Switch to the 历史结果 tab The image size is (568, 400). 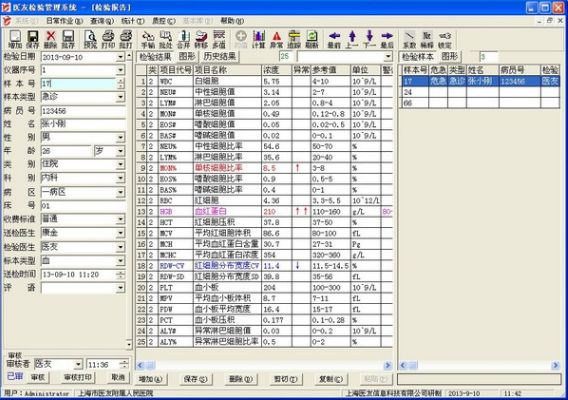tap(220, 56)
